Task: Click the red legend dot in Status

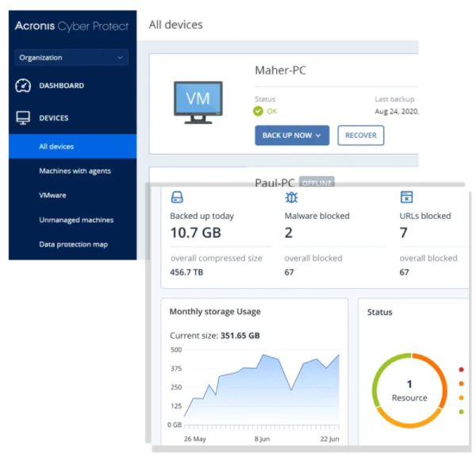Action: click(x=461, y=370)
